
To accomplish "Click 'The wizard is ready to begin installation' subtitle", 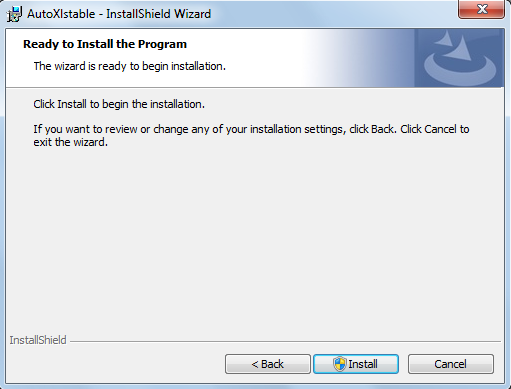I will coord(130,66).
